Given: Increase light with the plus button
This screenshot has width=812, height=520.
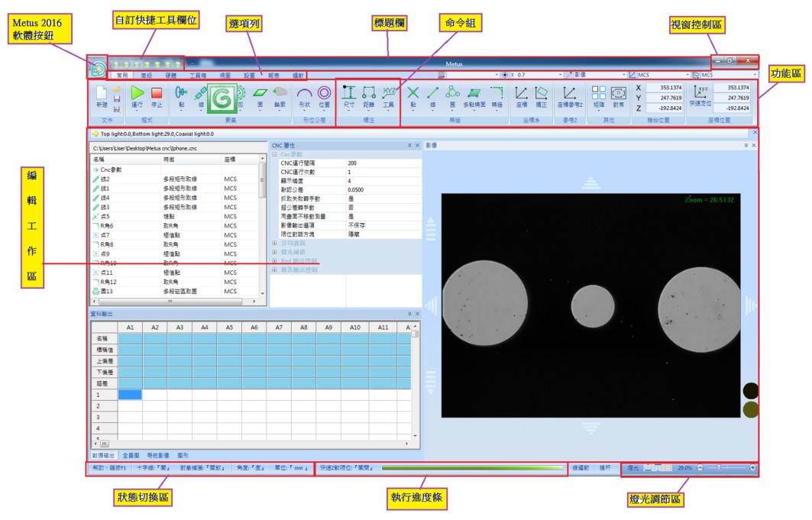Looking at the screenshot, I should coord(752,468).
